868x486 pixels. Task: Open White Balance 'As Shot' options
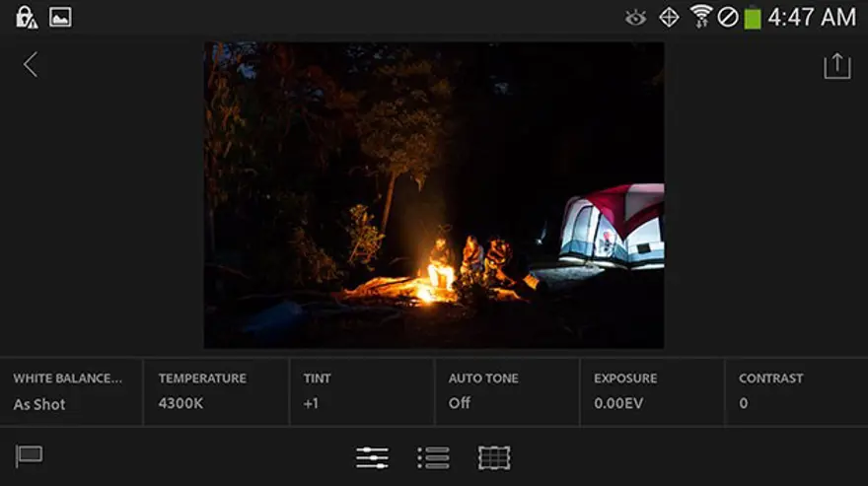(71, 391)
